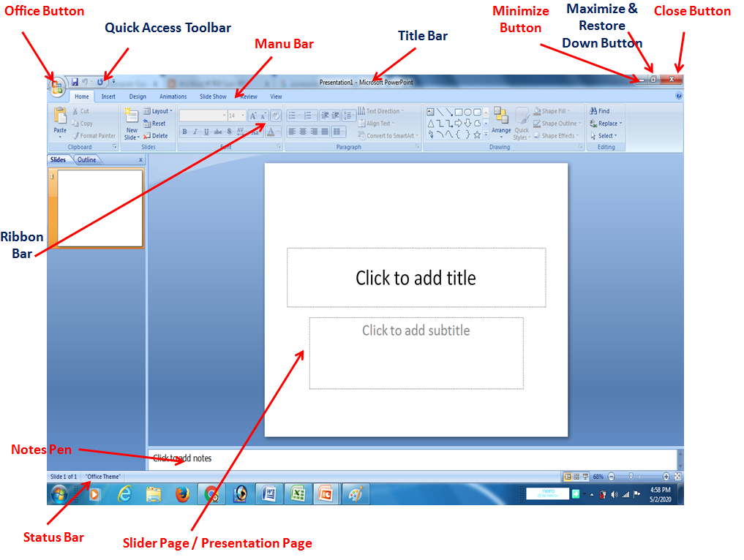Select the Text Box shape in gallery
The image size is (744, 560).
click(x=430, y=112)
